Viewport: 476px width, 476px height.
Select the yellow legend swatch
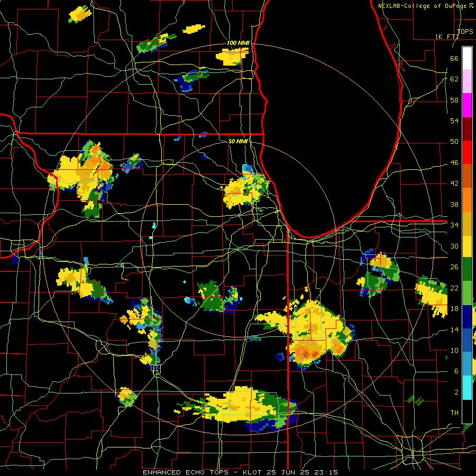click(467, 246)
